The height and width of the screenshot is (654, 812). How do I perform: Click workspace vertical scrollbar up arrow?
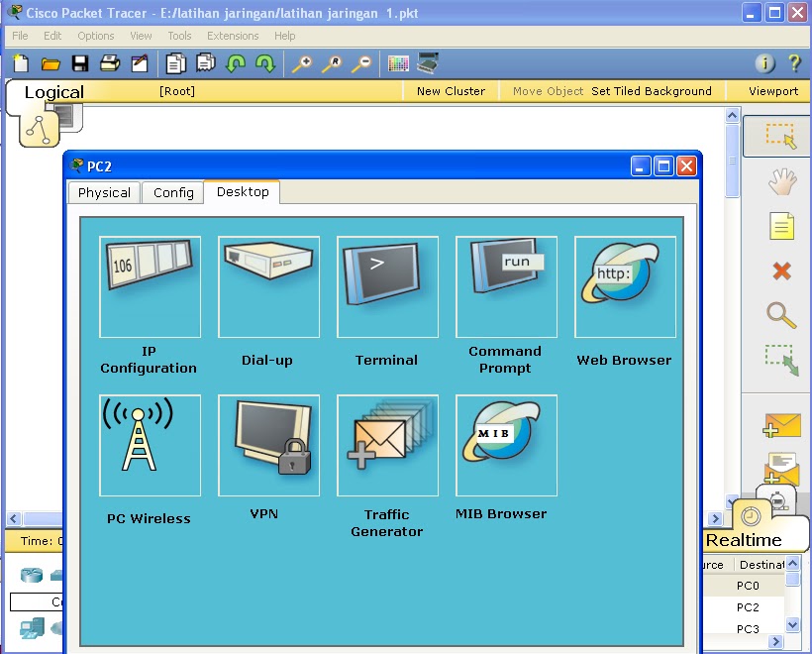point(732,115)
